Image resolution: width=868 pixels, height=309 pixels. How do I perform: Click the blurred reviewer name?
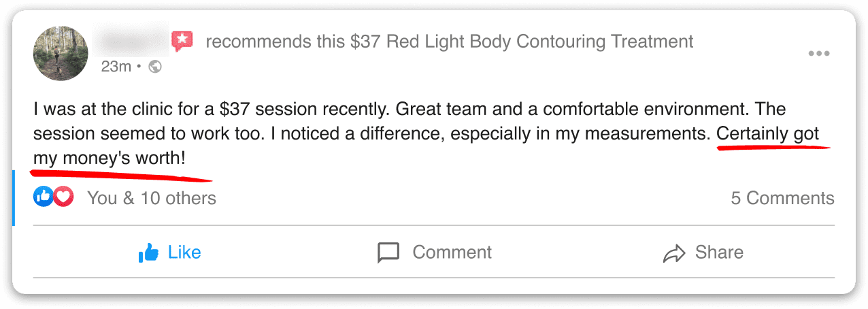pos(131,41)
